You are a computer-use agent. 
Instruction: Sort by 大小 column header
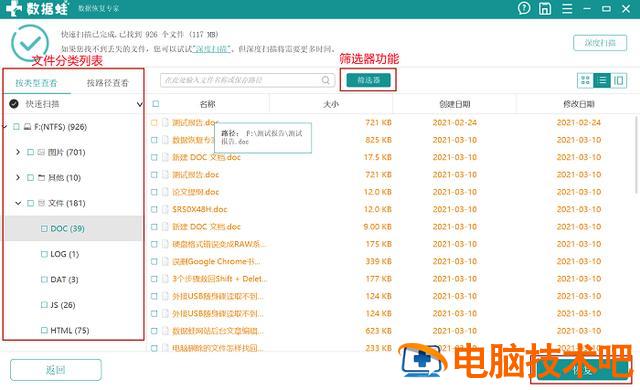(x=331, y=104)
